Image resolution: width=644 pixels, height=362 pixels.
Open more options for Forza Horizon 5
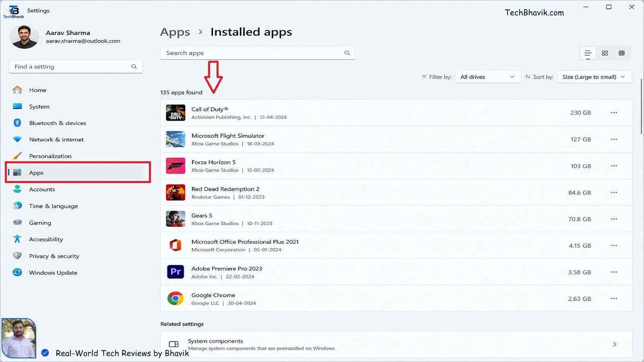[x=614, y=166]
